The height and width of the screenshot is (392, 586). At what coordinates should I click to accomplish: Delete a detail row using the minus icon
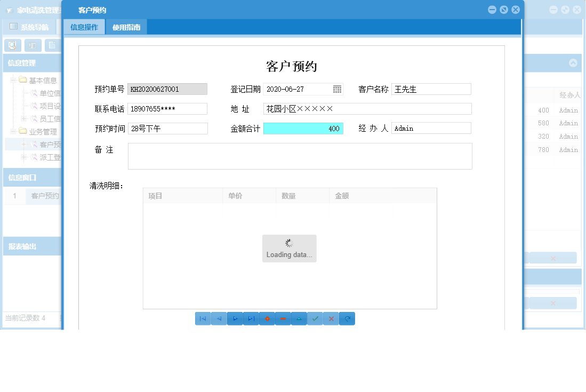pyautogui.click(x=283, y=318)
